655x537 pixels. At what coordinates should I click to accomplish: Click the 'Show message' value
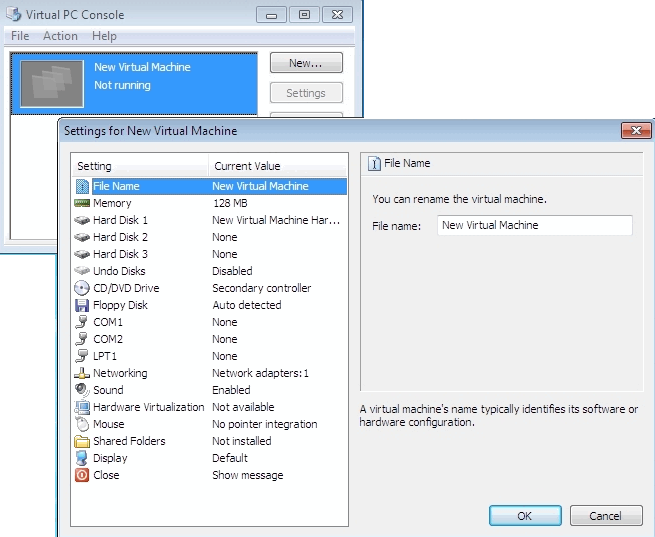[248, 475]
